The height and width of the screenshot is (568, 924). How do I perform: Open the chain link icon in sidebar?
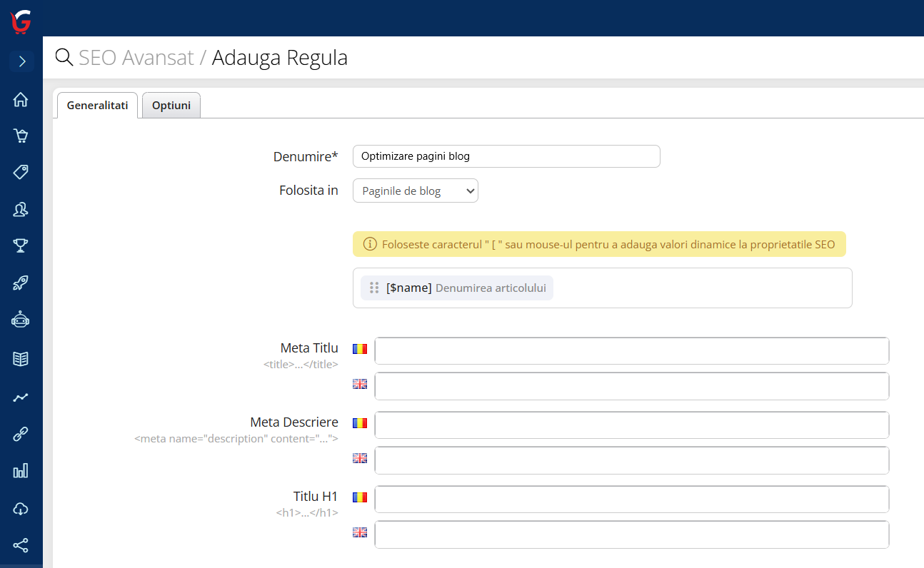(x=21, y=434)
